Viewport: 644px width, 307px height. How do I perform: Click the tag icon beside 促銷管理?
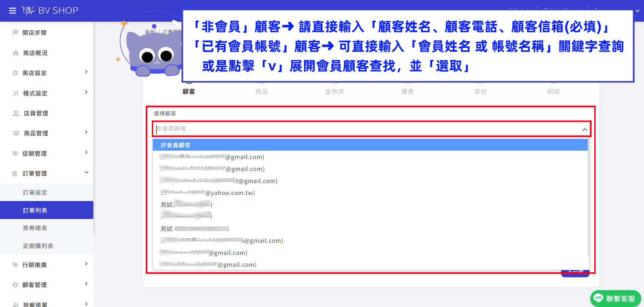tap(15, 153)
